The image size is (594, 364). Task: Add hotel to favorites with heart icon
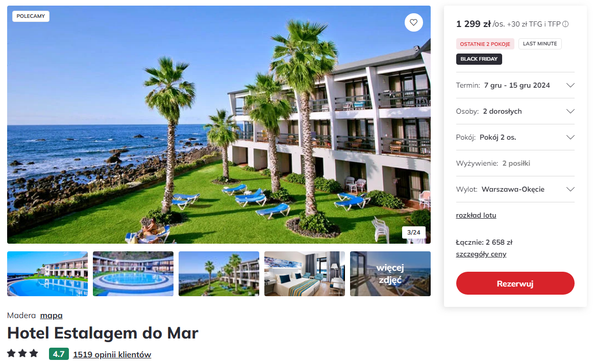(414, 22)
